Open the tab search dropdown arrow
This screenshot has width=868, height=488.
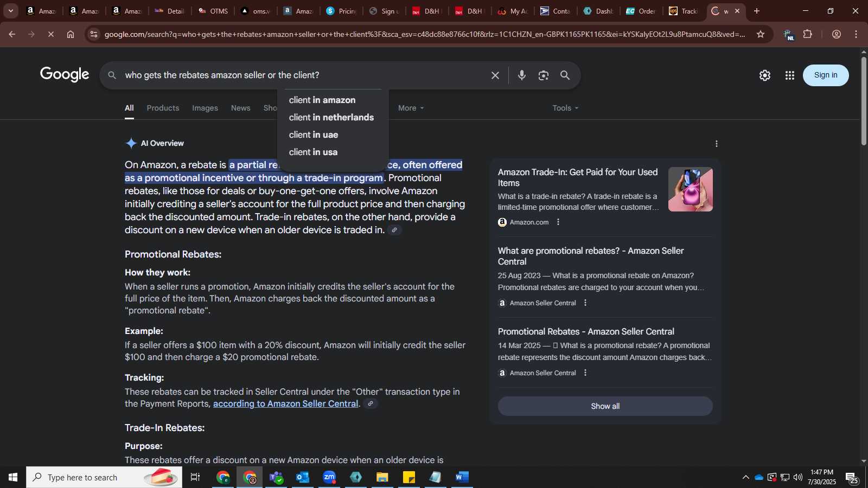tap(10, 11)
